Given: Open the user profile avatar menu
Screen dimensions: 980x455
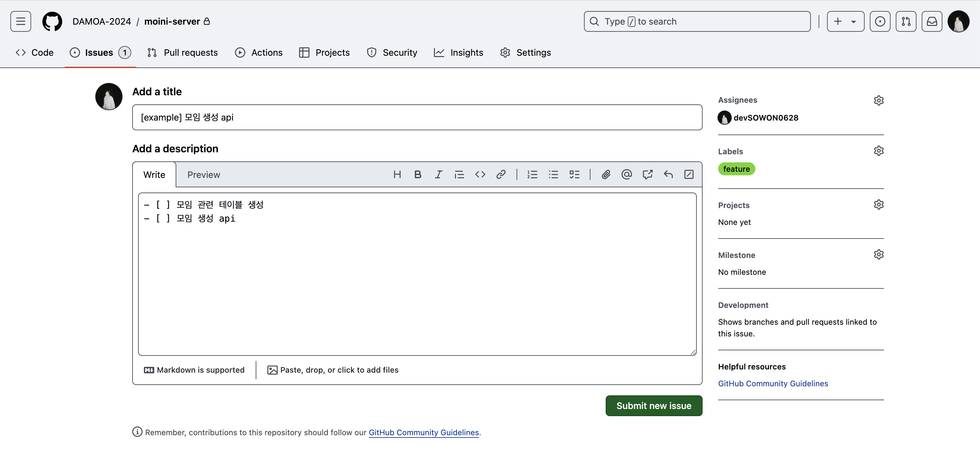Looking at the screenshot, I should (958, 21).
